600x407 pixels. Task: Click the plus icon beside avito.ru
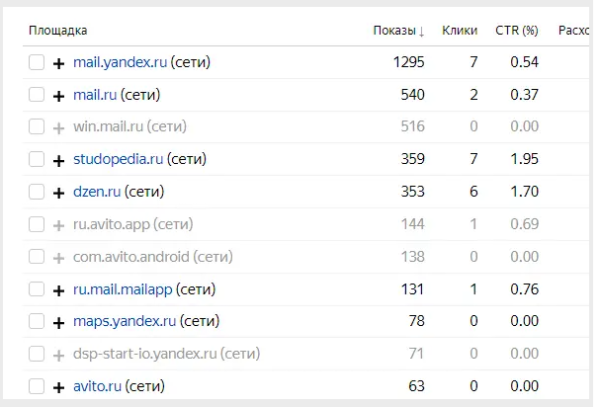pos(59,387)
